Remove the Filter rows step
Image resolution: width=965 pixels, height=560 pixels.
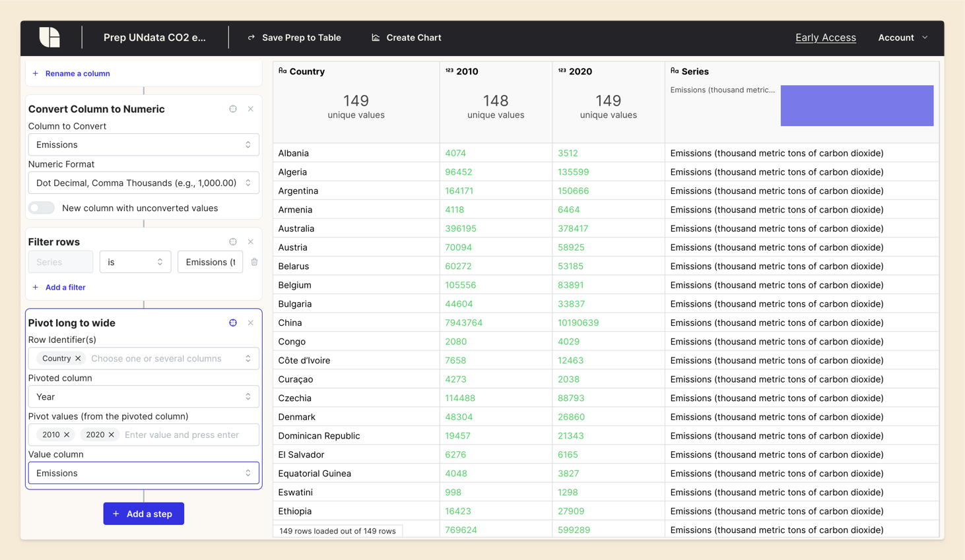pos(251,242)
